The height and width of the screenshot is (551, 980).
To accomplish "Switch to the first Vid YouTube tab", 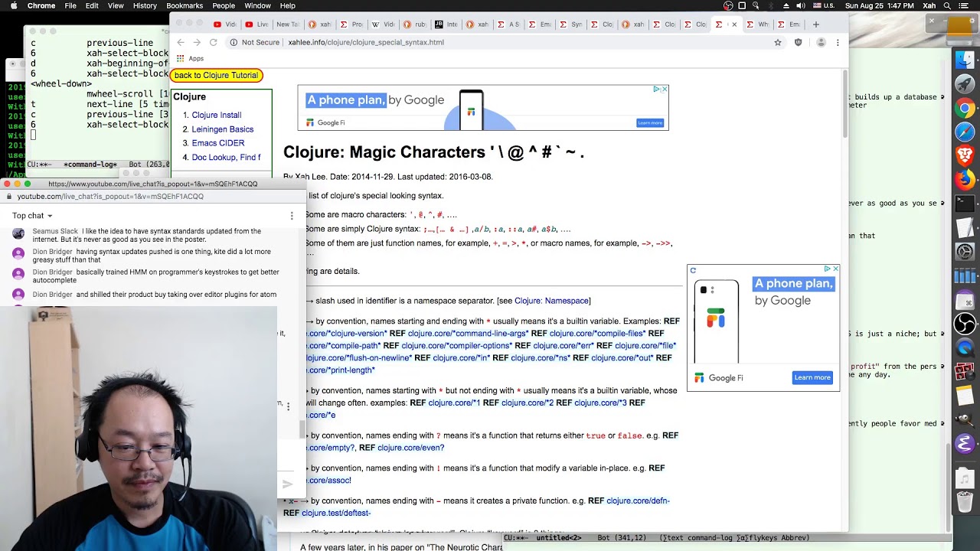I will coord(224,24).
